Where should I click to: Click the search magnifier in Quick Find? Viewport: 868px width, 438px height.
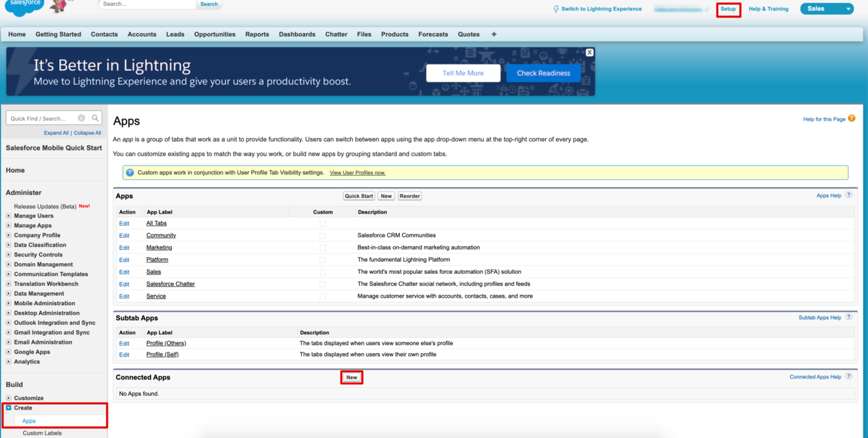click(x=96, y=118)
